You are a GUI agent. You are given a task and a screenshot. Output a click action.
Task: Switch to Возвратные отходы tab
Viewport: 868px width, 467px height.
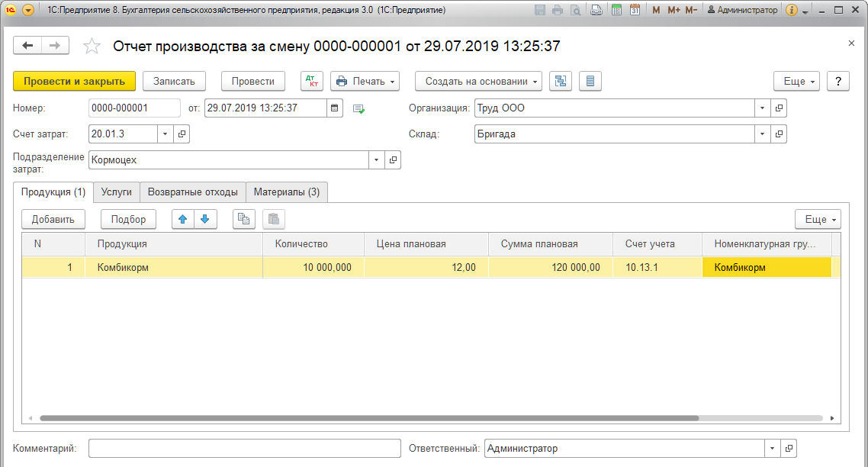(193, 192)
